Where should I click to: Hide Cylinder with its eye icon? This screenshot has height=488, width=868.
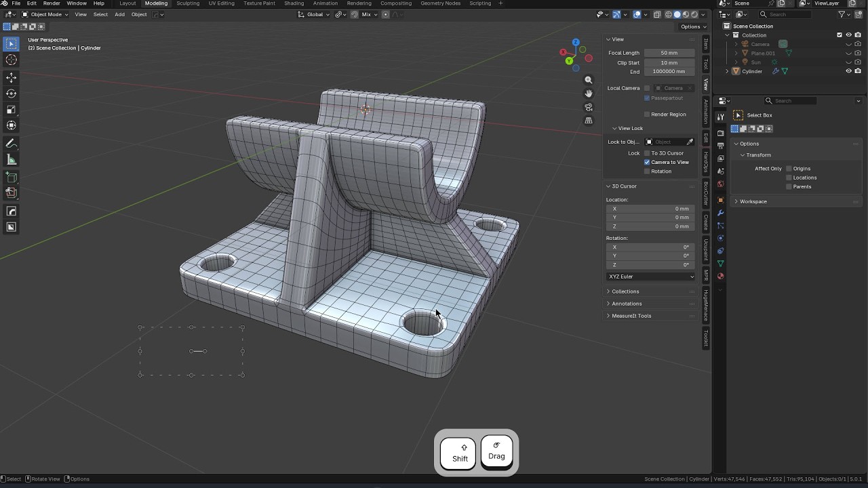pos(848,71)
